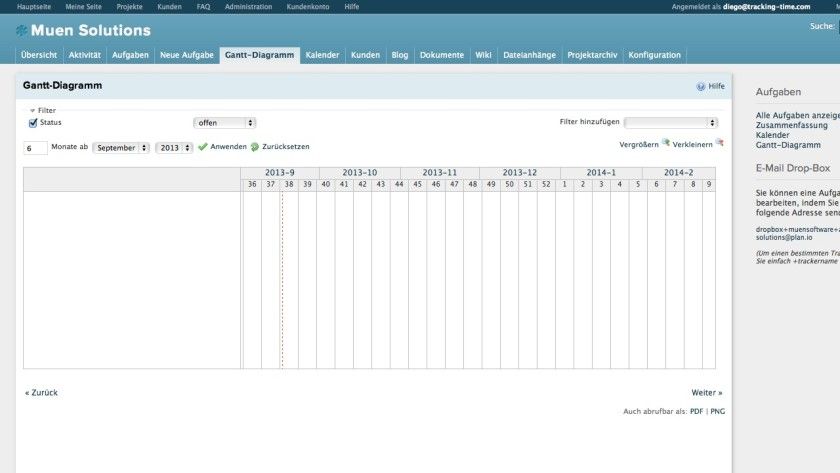
Task: Click the 2013-10 month header
Action: 359,173
